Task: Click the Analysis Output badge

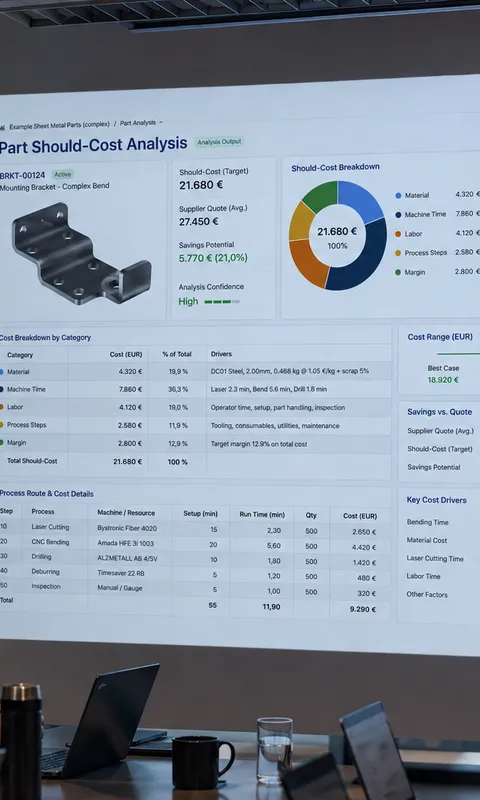Action: pos(219,141)
